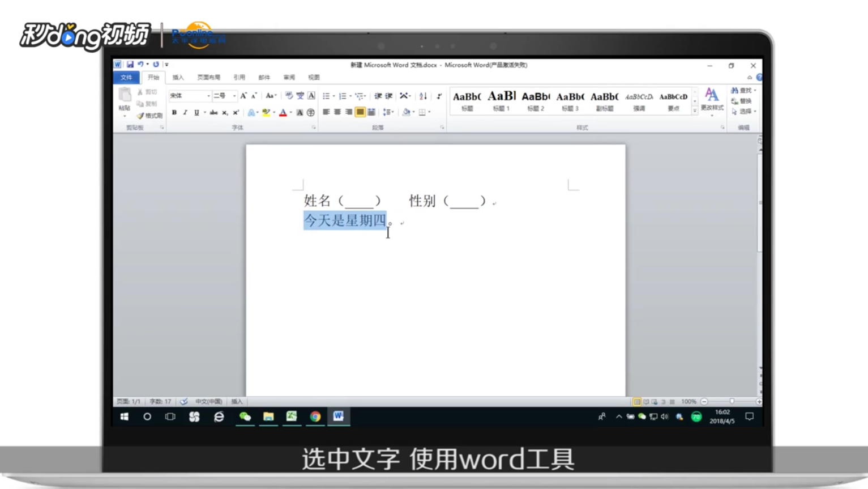The height and width of the screenshot is (489, 868).
Task: Apply superscript formatting
Action: tap(236, 113)
